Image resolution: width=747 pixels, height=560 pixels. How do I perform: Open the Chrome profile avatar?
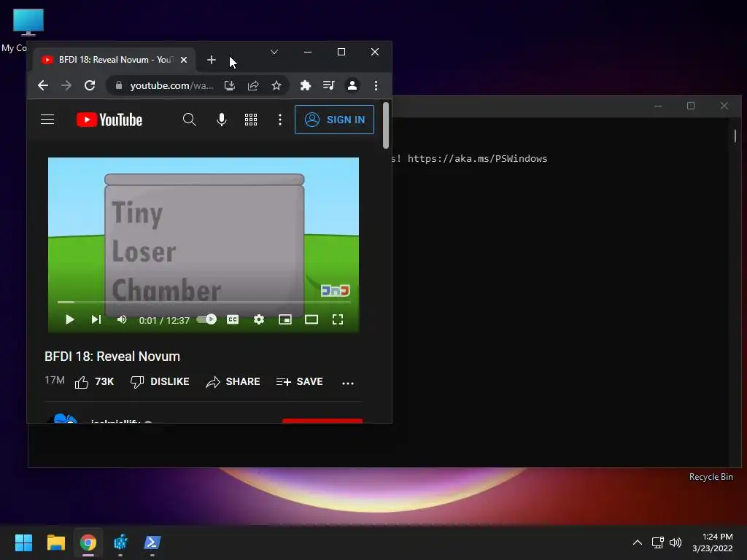click(x=352, y=85)
